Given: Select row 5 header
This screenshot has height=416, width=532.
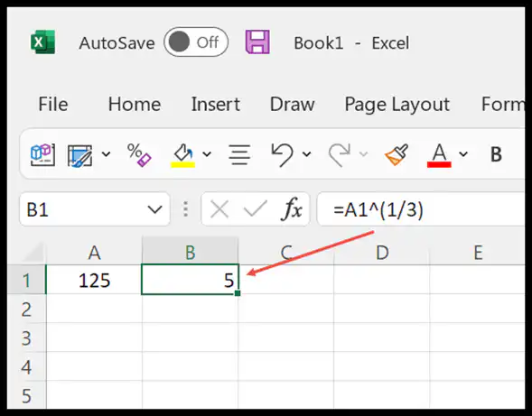Looking at the screenshot, I should [x=26, y=395].
